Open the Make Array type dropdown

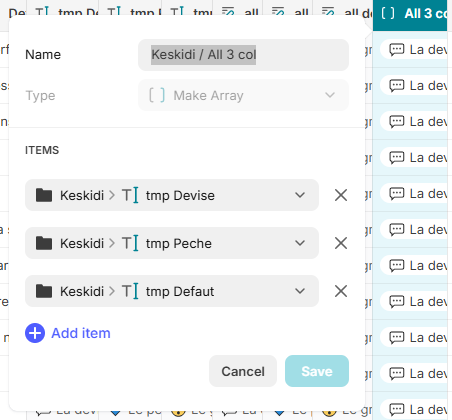[244, 95]
